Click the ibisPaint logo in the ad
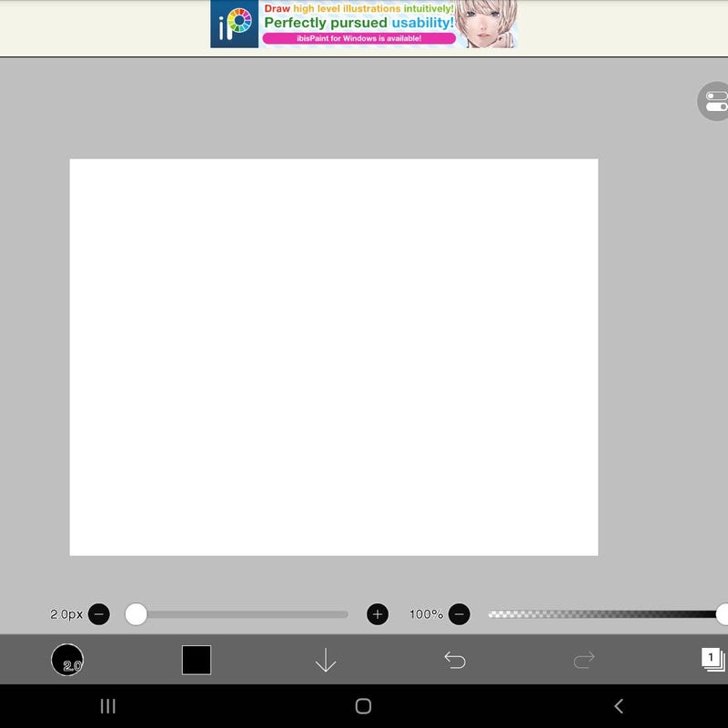The image size is (728, 728). (x=235, y=25)
